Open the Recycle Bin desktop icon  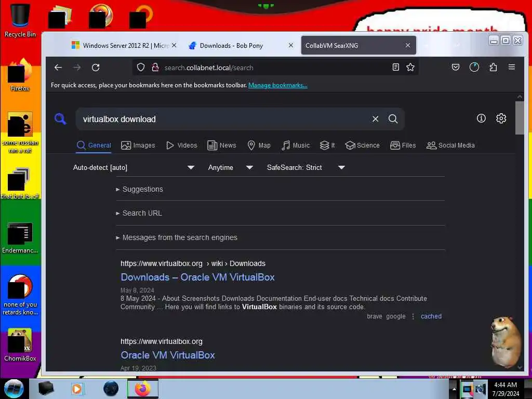point(20,20)
